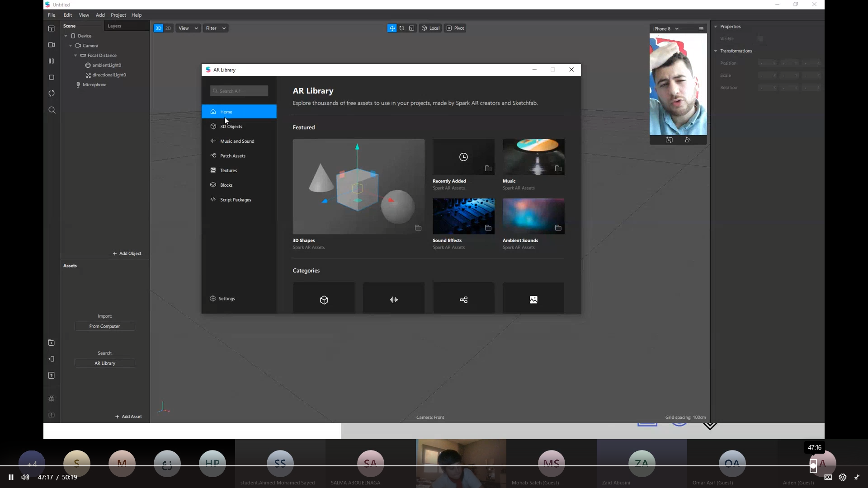Click the simulator rotate device icon
This screenshot has width=868, height=488.
tap(688, 140)
